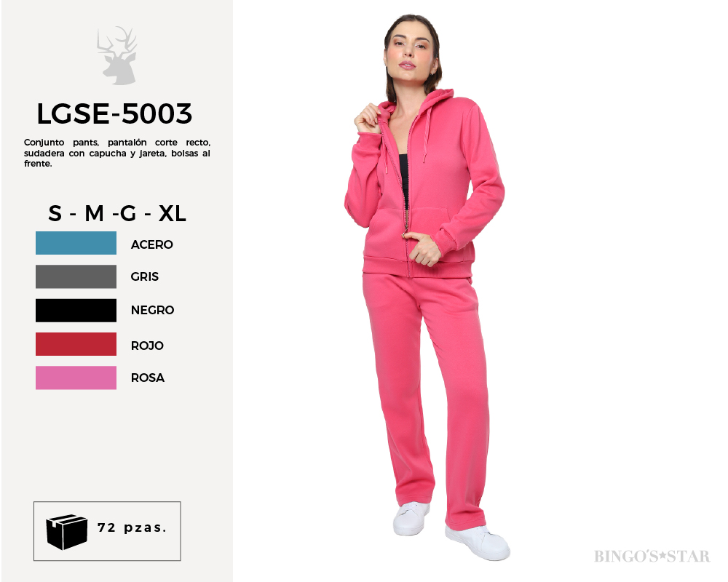Click the LGSE-5003 product code heading
Viewport: 728px width, 582px height.
coord(114,113)
